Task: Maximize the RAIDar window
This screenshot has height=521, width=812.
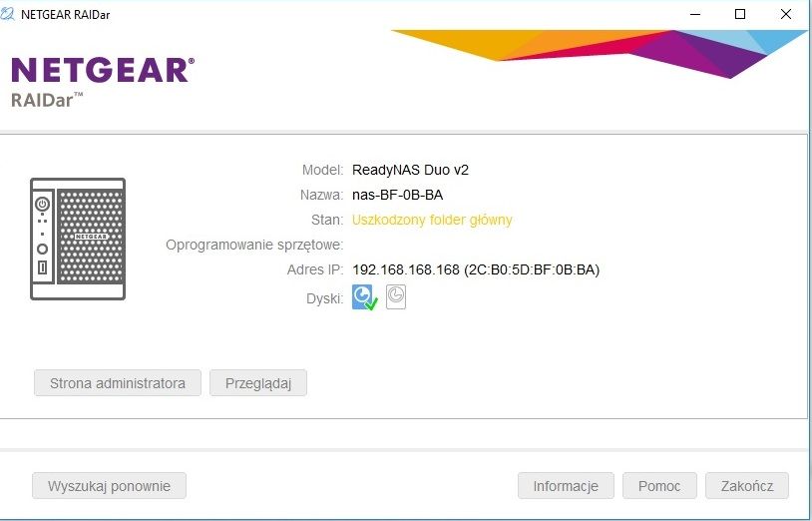Action: (740, 15)
